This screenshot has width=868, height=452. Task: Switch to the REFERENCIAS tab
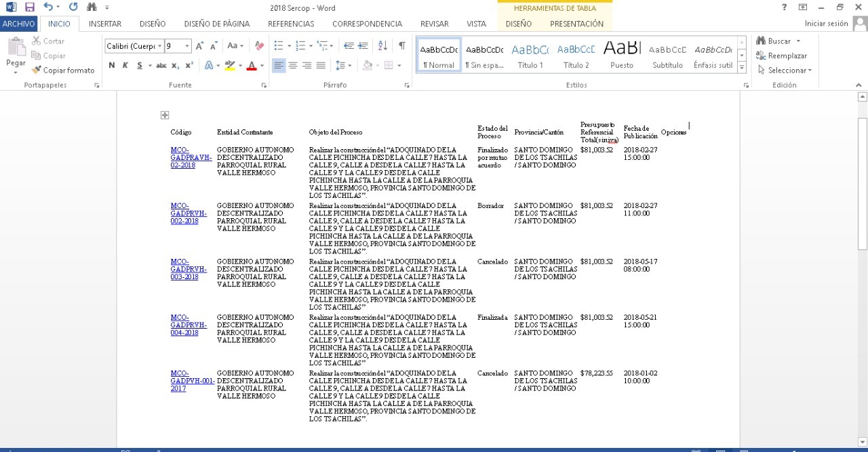click(x=291, y=24)
